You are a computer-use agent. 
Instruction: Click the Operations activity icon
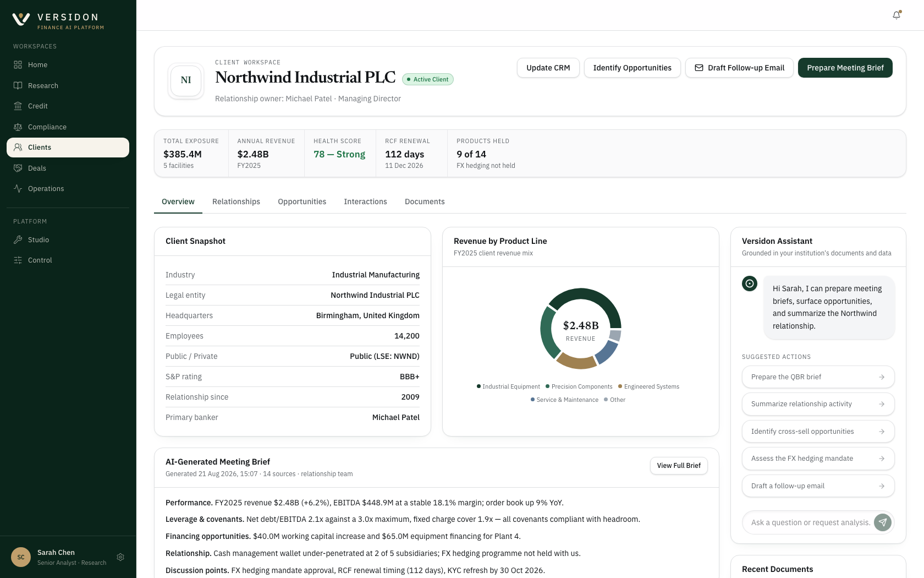[x=18, y=189]
